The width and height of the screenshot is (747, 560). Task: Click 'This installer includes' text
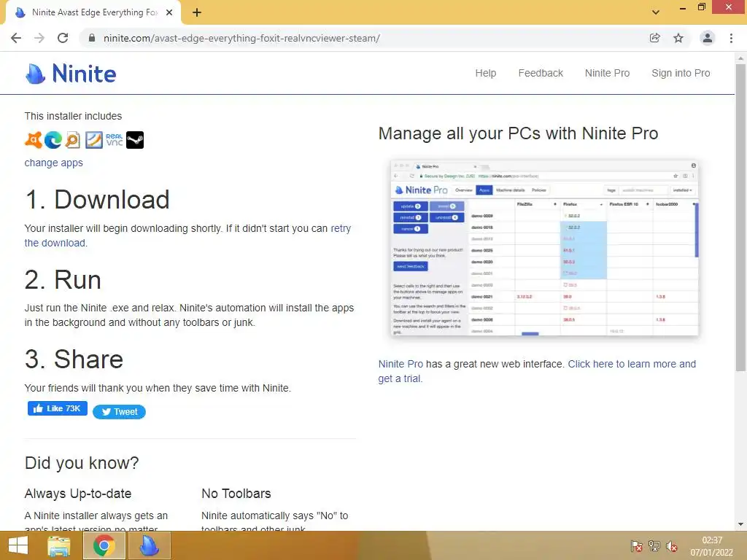[73, 116]
